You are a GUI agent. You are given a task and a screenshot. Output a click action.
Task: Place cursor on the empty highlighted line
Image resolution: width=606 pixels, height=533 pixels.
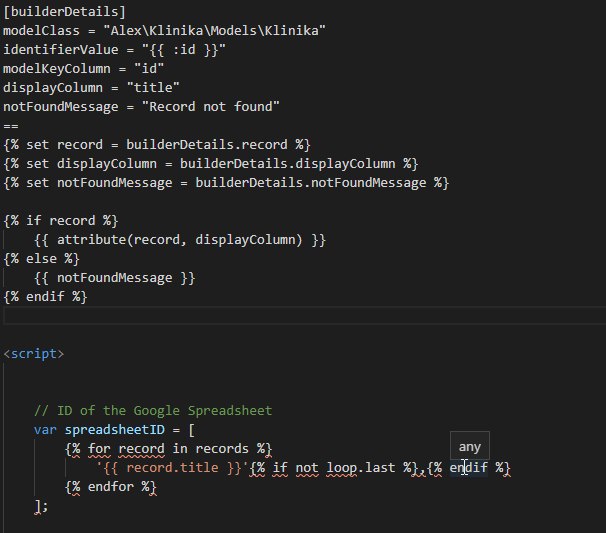coord(305,315)
